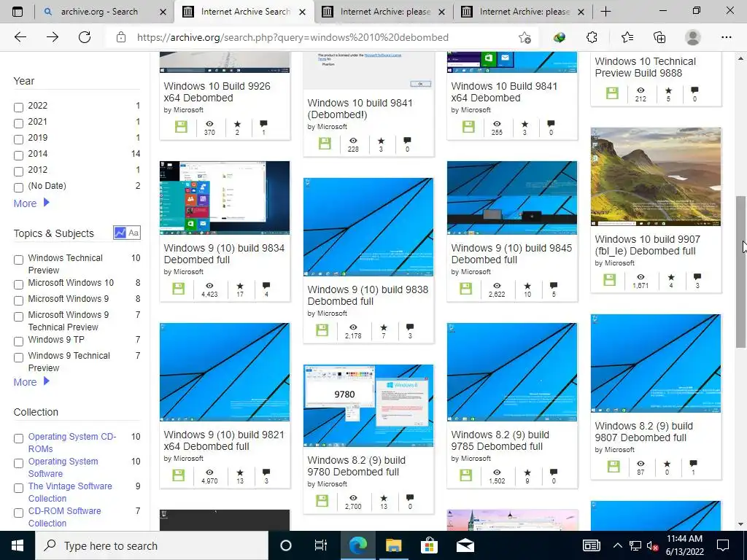Open Windows 10 Build 9926 x64 Debombed
The height and width of the screenshot is (560, 747).
tap(217, 92)
